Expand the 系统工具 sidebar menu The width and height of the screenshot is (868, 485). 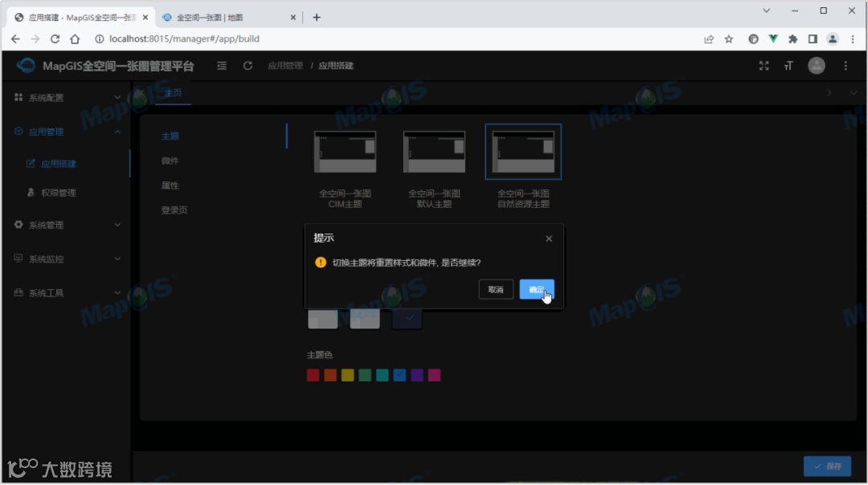(67, 292)
